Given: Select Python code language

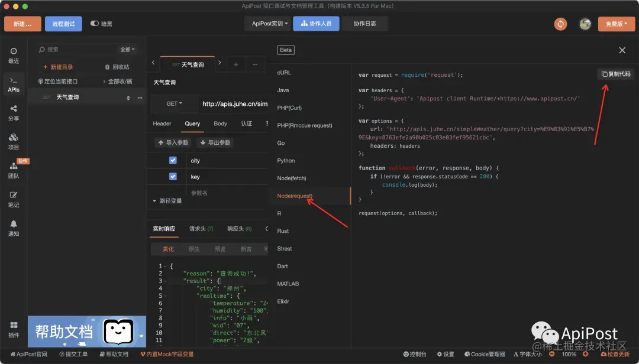Looking at the screenshot, I should 286,160.
